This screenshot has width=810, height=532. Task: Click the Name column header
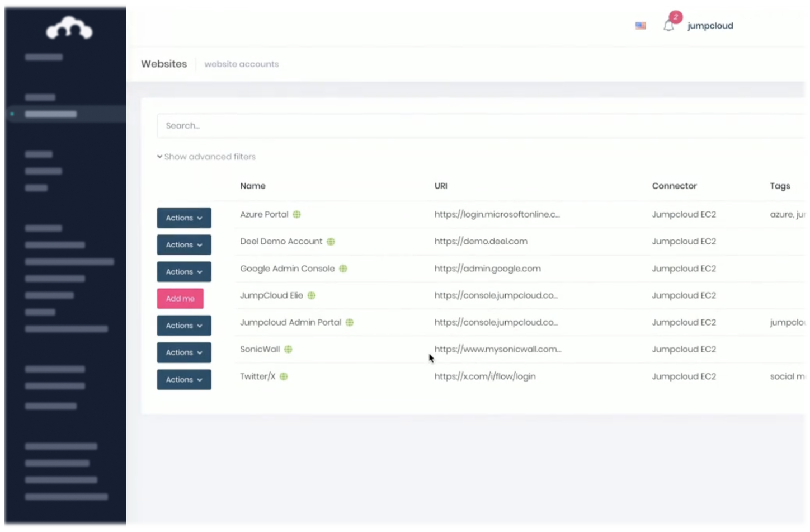(253, 186)
